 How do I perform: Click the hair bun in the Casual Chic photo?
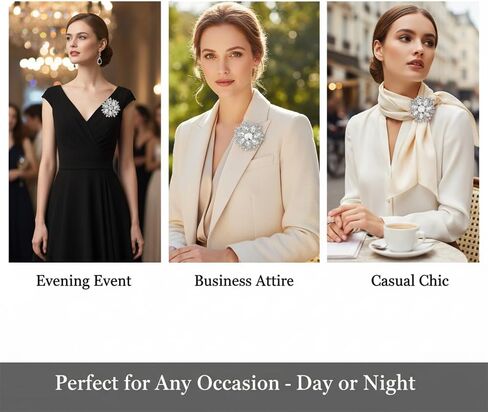pos(377,71)
